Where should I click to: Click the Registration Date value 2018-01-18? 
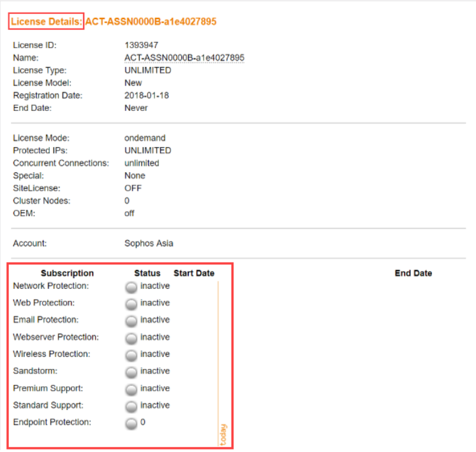click(x=144, y=96)
